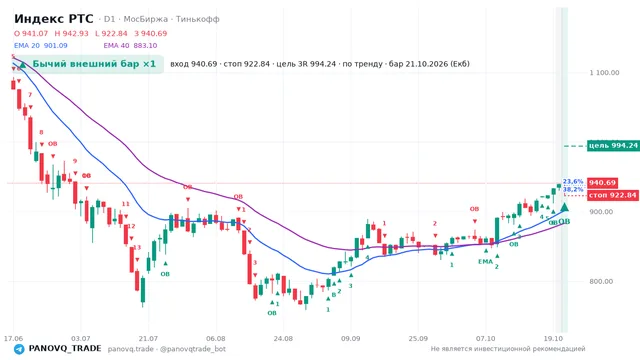Click the 03.07 date axis label
The height and width of the screenshot is (360, 640).
click(80, 338)
